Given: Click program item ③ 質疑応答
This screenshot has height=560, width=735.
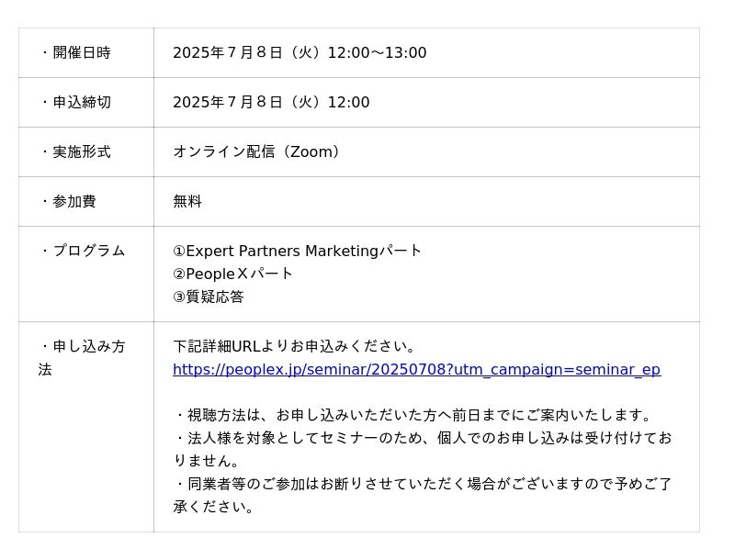Looking at the screenshot, I should pyautogui.click(x=209, y=297).
